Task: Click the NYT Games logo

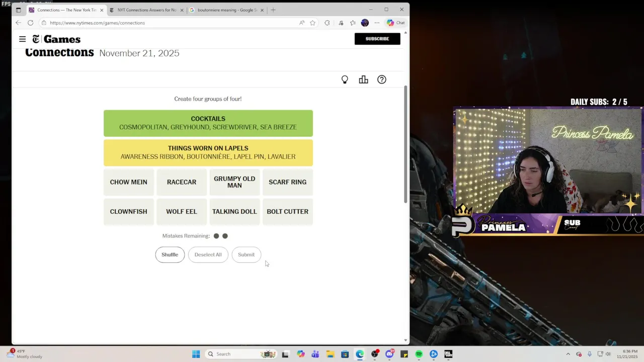Action: click(x=56, y=39)
